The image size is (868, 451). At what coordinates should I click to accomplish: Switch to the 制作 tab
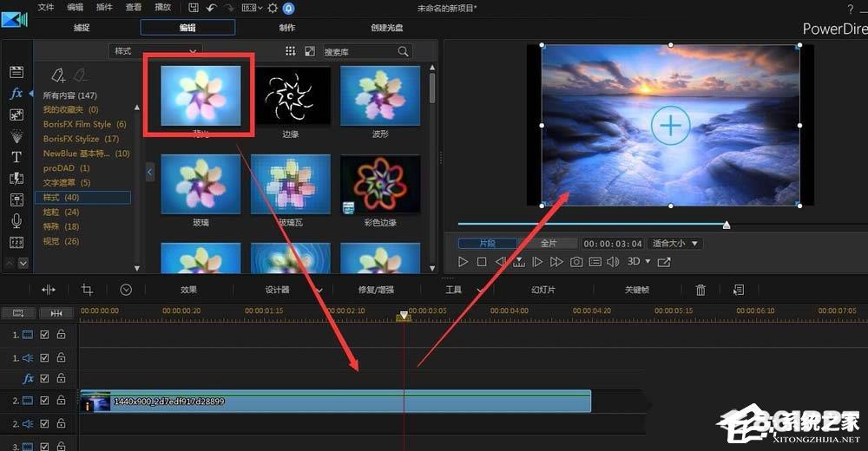tap(286, 27)
